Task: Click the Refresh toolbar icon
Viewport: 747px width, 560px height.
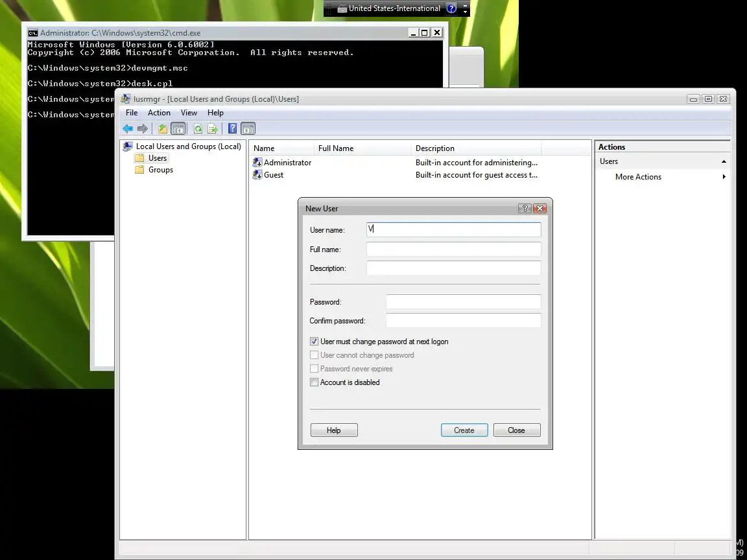Action: pyautogui.click(x=198, y=128)
